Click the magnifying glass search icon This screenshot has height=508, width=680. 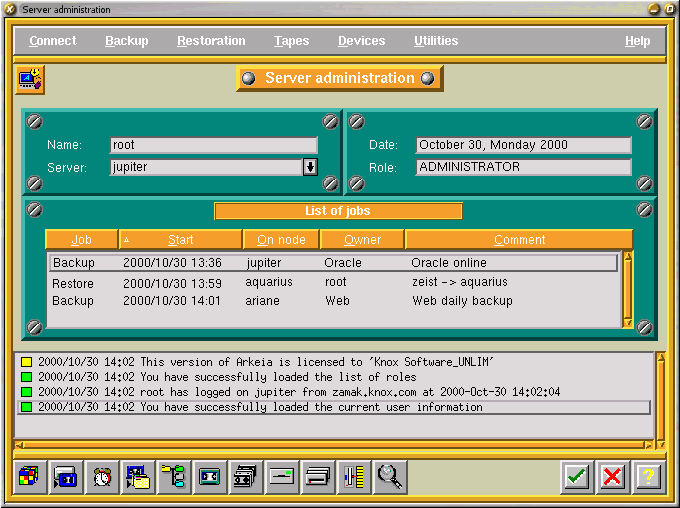click(390, 477)
